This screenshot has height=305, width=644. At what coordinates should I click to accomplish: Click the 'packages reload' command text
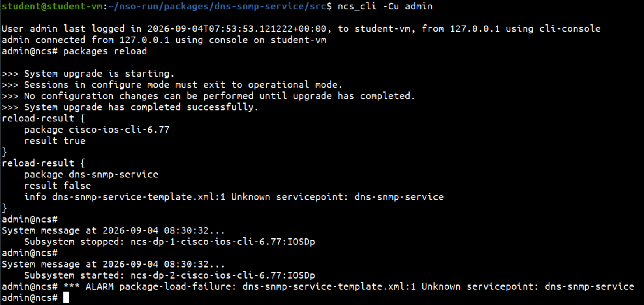105,51
